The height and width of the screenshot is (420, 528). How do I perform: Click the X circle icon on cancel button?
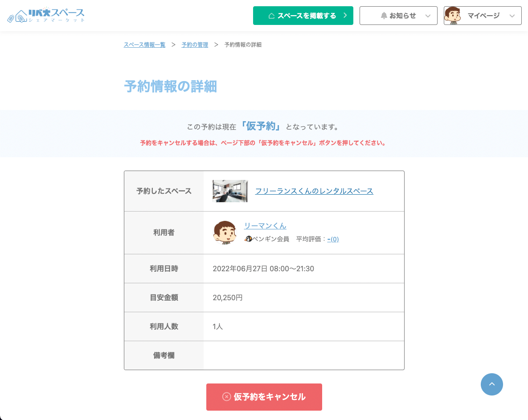pyautogui.click(x=226, y=397)
